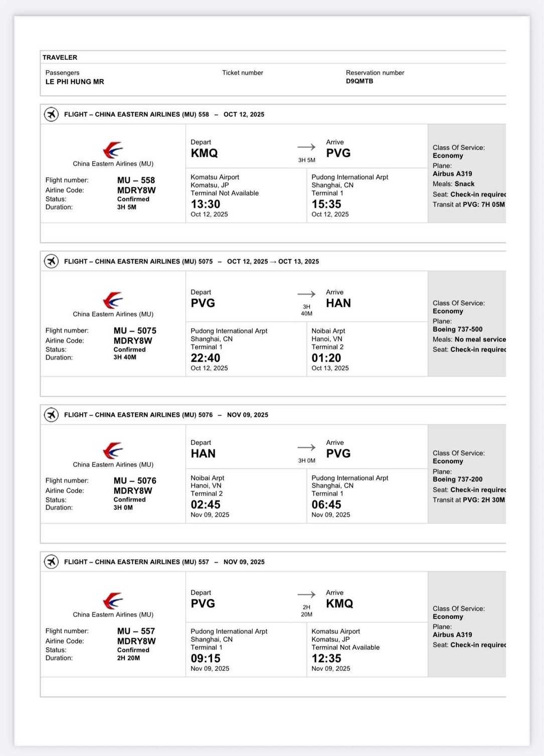Screen dimensions: 544x756
Task: Click the Transit at PVG: 7H 05M text
Action: (x=469, y=204)
